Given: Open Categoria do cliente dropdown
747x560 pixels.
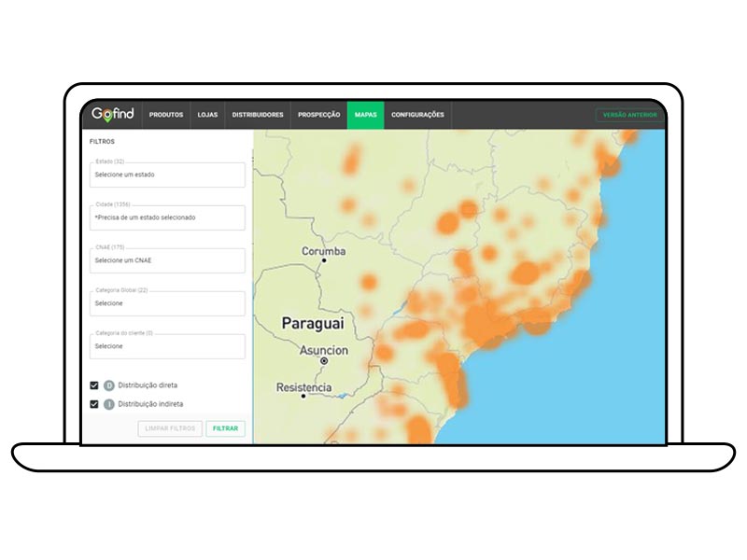Looking at the screenshot, I should pos(167,346).
